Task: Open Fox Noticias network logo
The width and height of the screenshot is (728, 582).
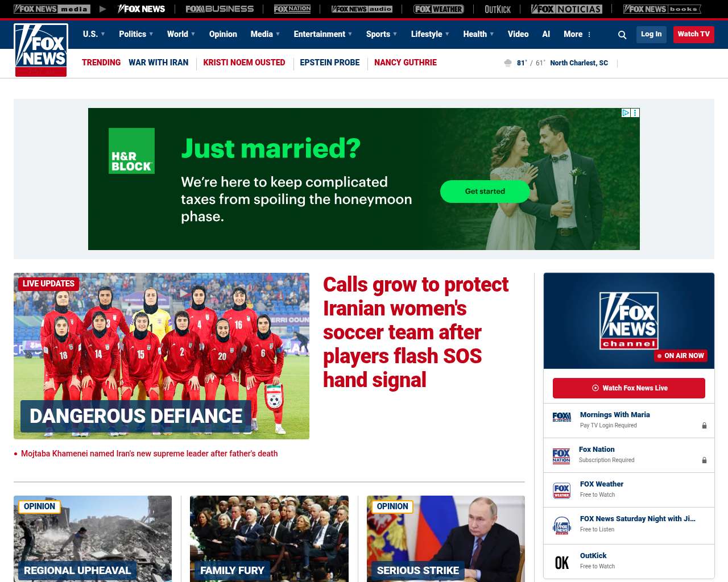Action: (x=566, y=9)
